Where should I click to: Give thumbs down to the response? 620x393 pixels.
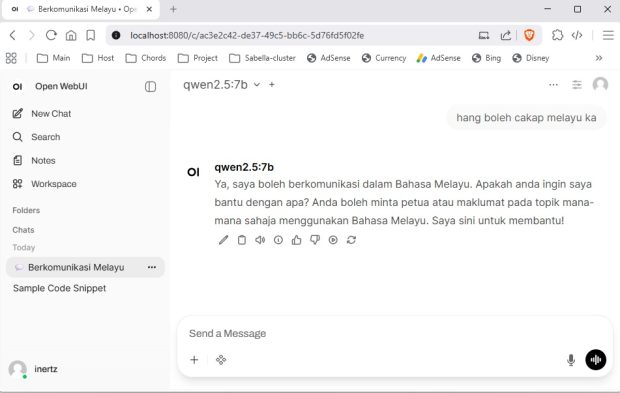point(315,240)
